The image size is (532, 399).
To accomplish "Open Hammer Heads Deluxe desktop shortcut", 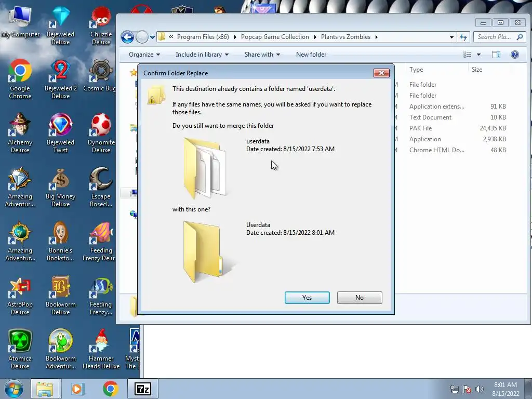I will coord(101,349).
